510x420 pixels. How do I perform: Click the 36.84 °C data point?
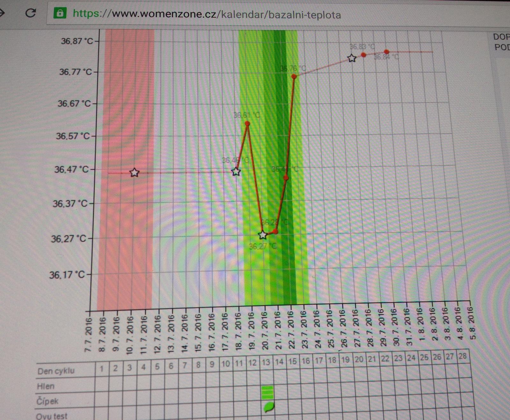(x=386, y=52)
